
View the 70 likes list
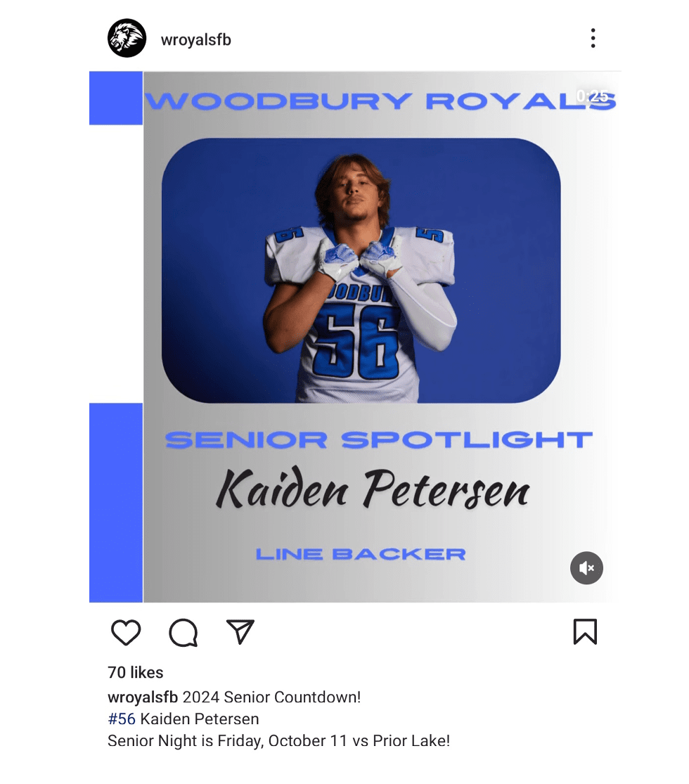tap(136, 672)
